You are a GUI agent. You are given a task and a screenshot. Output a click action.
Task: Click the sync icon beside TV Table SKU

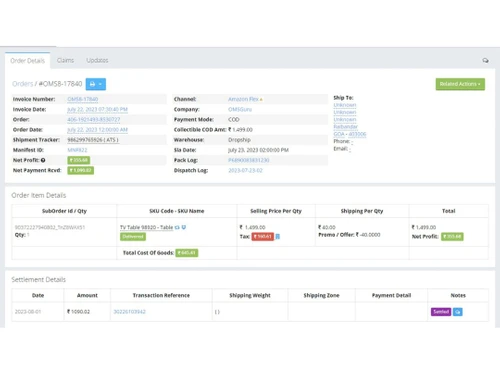pos(177,227)
